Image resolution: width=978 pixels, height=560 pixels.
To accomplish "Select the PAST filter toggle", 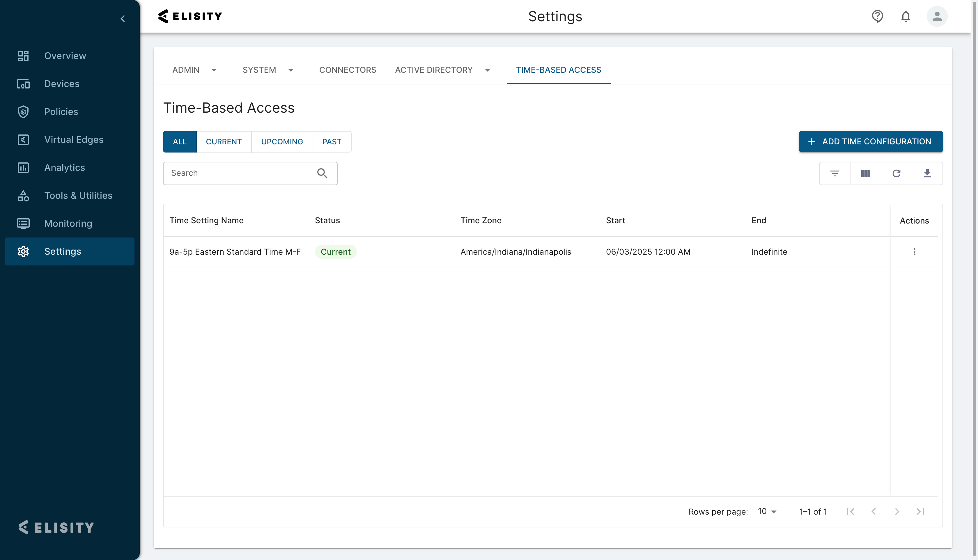I will coord(332,141).
